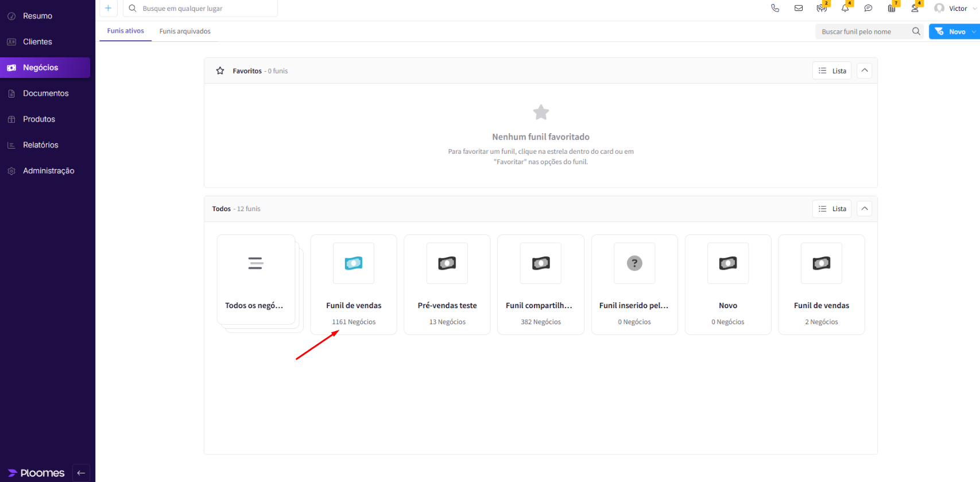Screen dimensions: 980x482
Task: Toggle Lista view in Favoritos section
Action: coord(832,71)
